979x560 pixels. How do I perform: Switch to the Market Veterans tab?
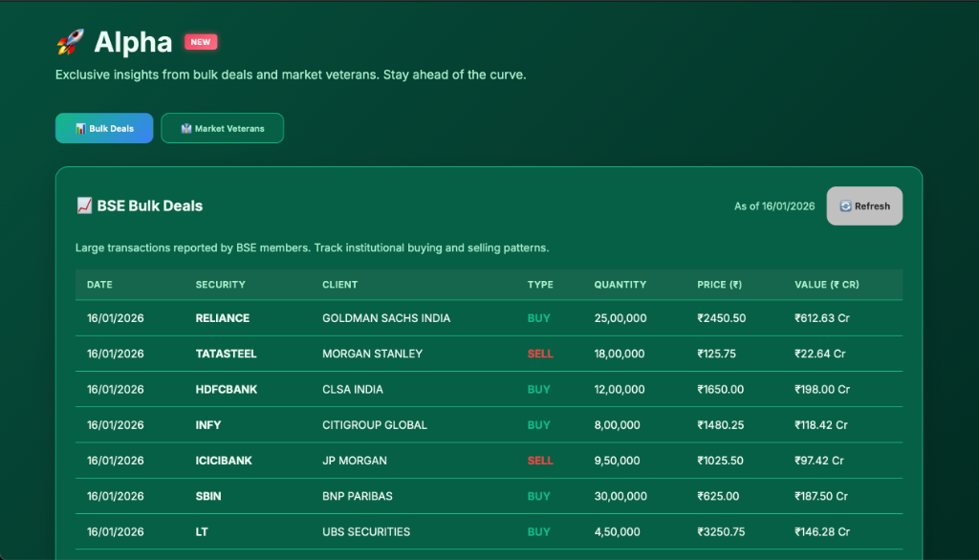[222, 128]
